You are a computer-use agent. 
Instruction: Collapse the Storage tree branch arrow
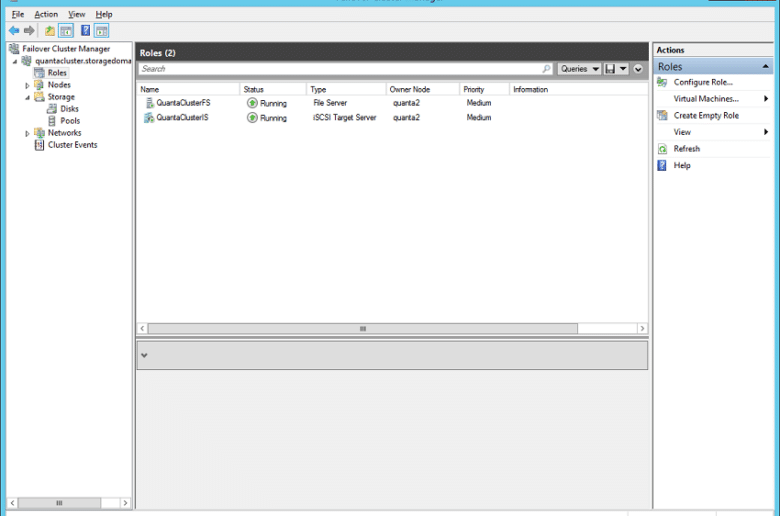[27, 98]
